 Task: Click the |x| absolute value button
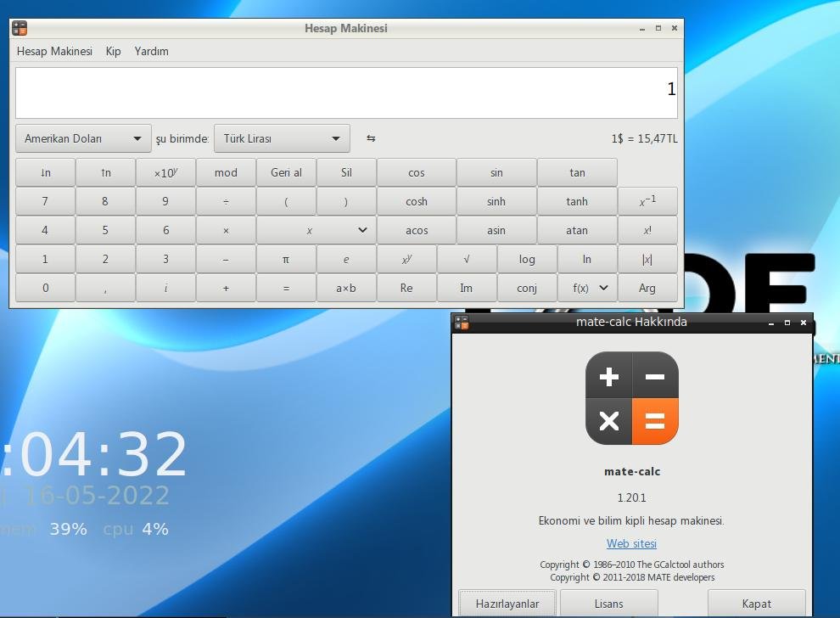pyautogui.click(x=647, y=260)
